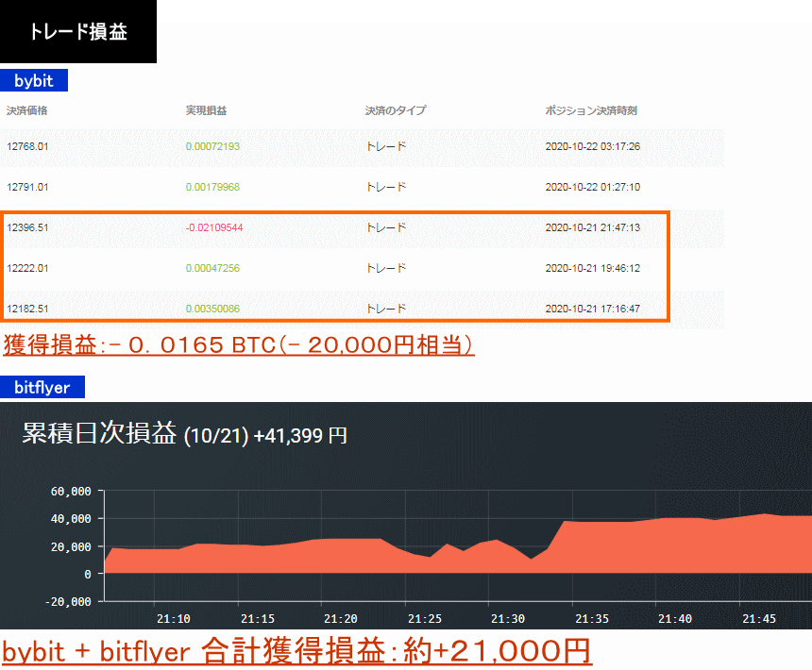Select the bitflyer blue label

pyautogui.click(x=42, y=386)
